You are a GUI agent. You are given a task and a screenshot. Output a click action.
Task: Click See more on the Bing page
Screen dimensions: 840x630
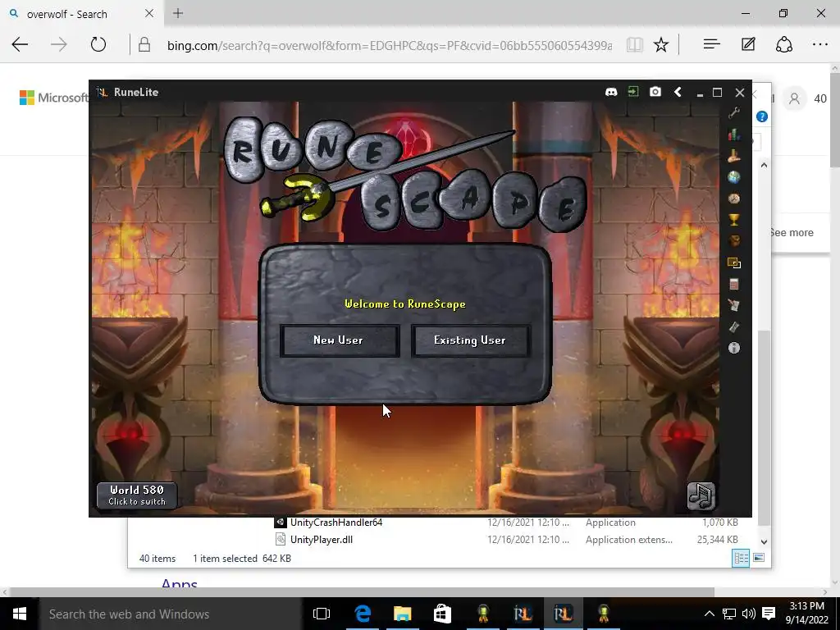pyautogui.click(x=792, y=232)
